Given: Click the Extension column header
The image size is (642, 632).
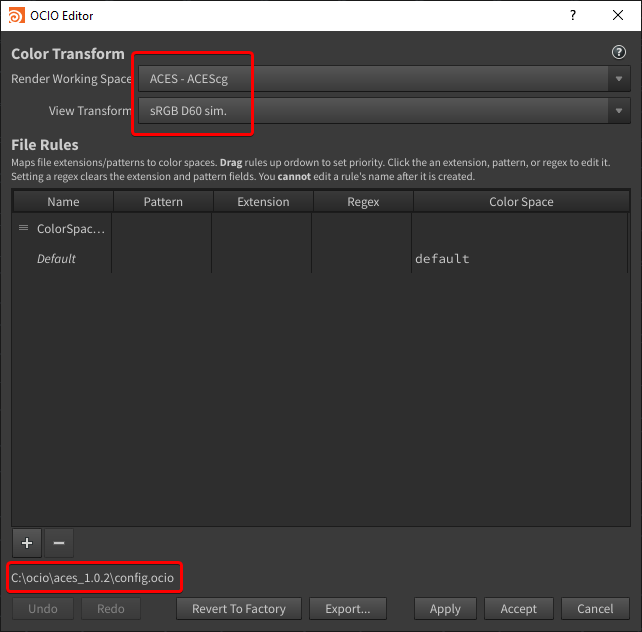Looking at the screenshot, I should pyautogui.click(x=263, y=202).
